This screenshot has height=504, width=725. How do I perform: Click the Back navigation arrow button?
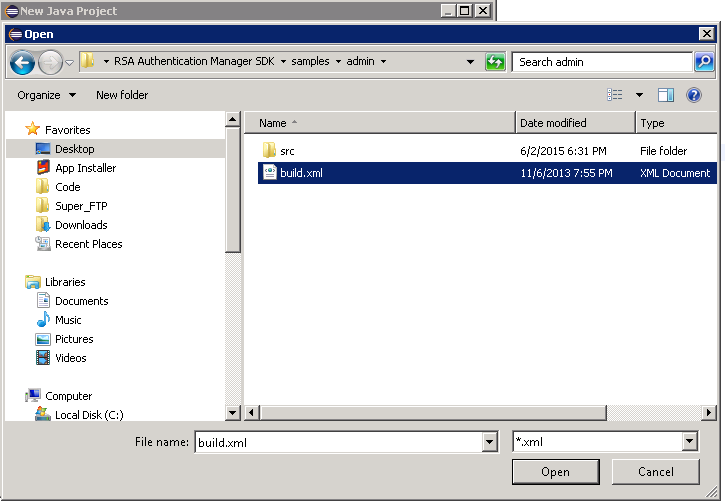tap(22, 62)
